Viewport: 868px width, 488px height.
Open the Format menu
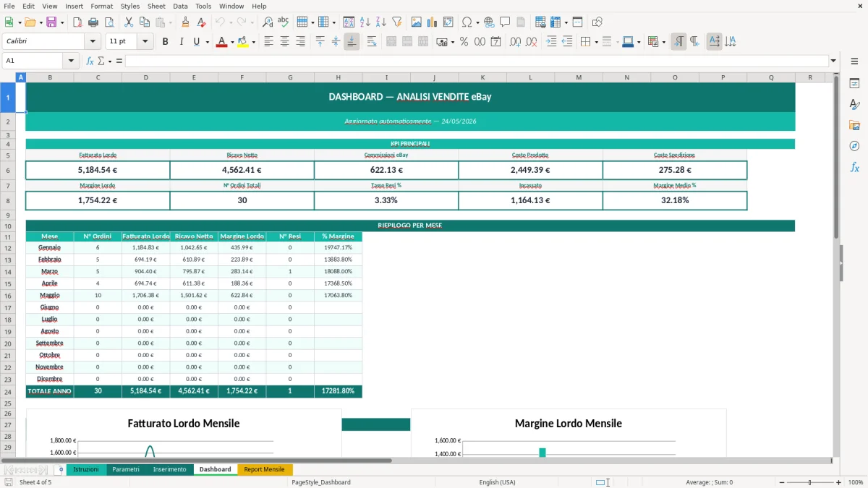101,6
